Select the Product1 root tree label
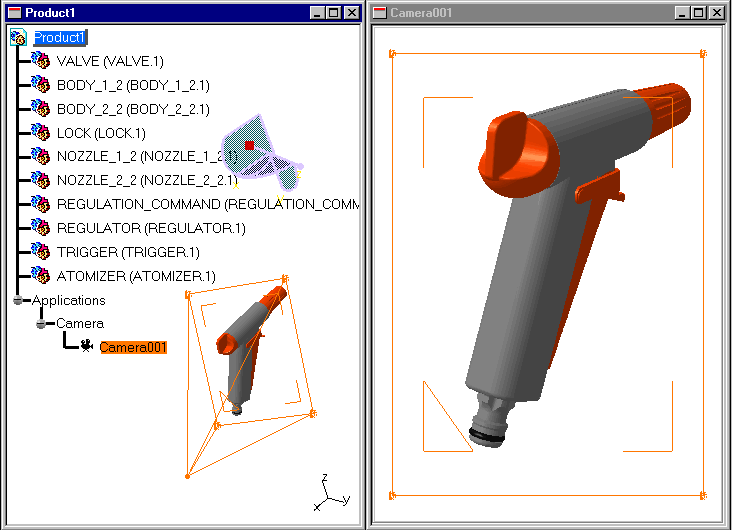732x530 pixels. pos(61,37)
